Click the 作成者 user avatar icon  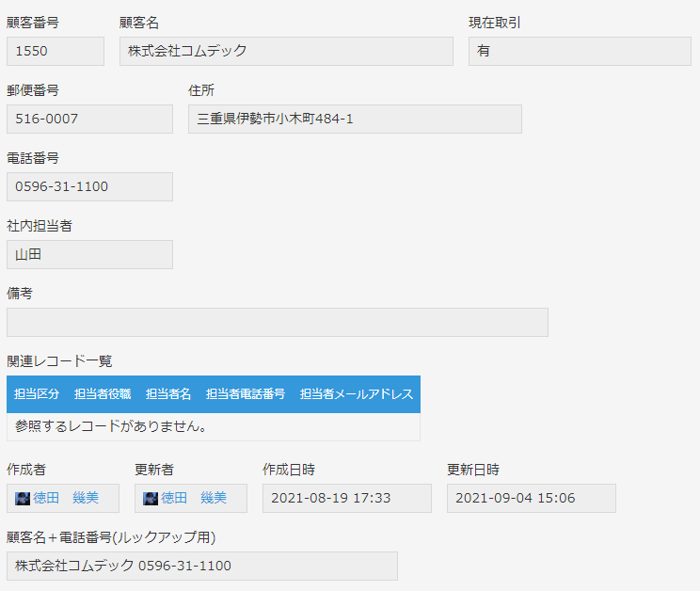coord(23,498)
